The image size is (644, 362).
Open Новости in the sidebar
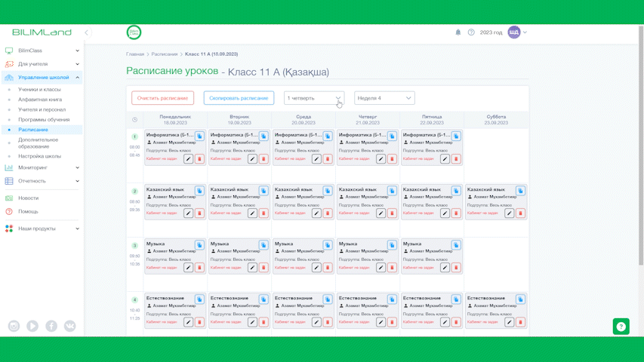tap(29, 198)
